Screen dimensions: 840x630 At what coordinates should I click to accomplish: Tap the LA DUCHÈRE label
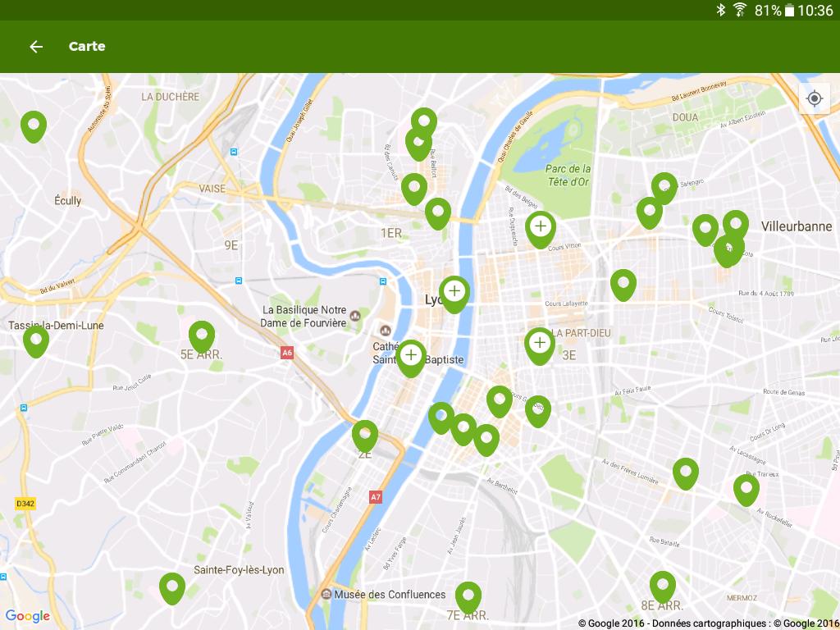click(x=171, y=97)
